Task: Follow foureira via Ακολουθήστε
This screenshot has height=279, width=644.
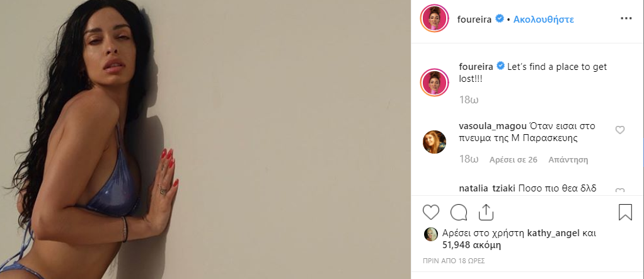Action: (x=543, y=20)
